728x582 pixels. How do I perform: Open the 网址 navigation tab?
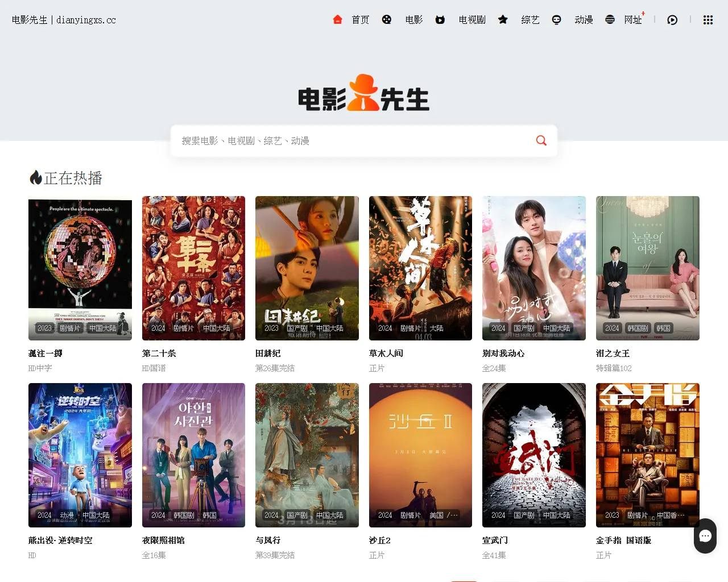(x=633, y=20)
